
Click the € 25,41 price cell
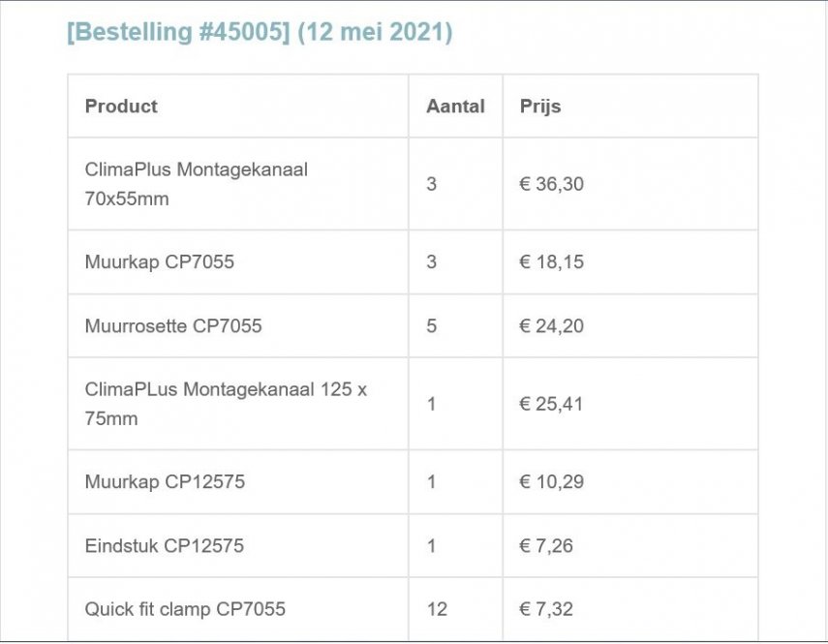552,404
